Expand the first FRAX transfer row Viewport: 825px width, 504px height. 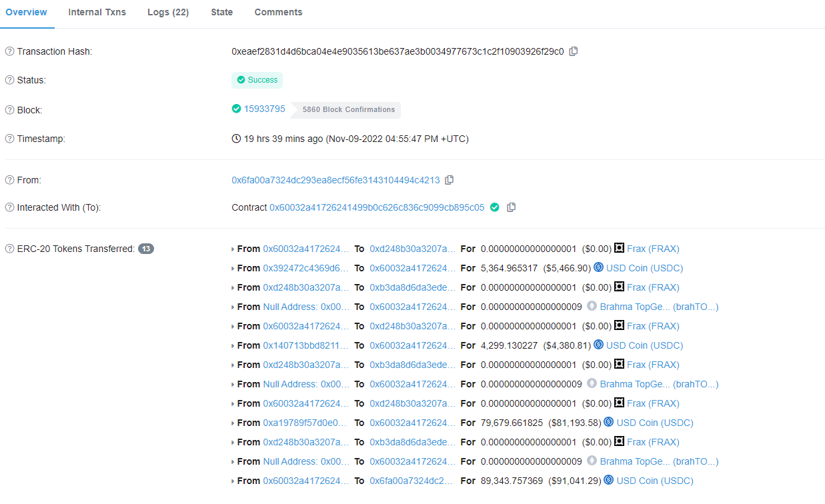pos(233,249)
